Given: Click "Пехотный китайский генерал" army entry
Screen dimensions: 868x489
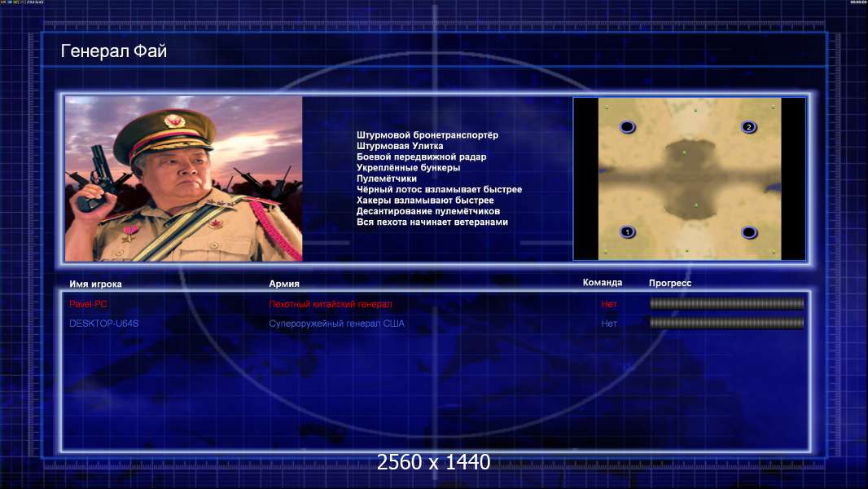Looking at the screenshot, I should tap(331, 304).
